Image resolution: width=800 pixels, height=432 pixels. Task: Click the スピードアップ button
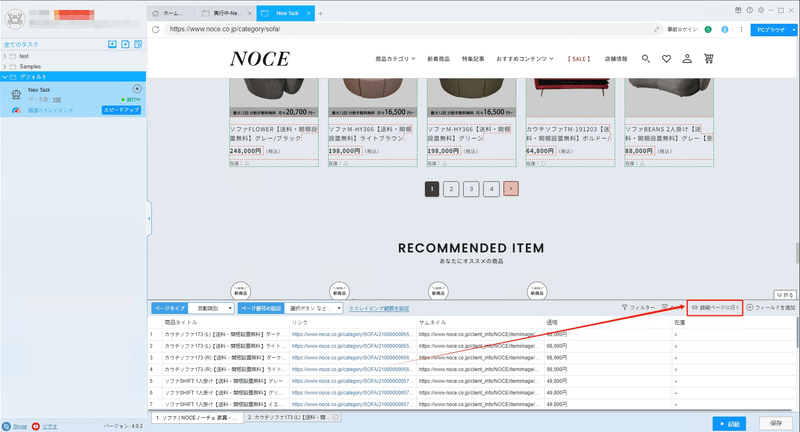121,110
